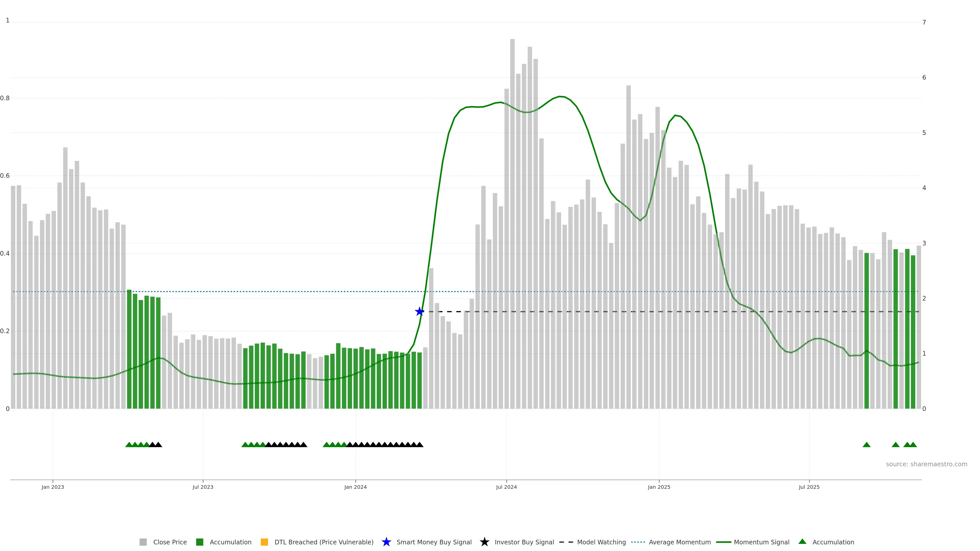Viewport: 980px width, 551px height.
Task: Click the green Accumulation square legend icon
Action: [x=199, y=542]
